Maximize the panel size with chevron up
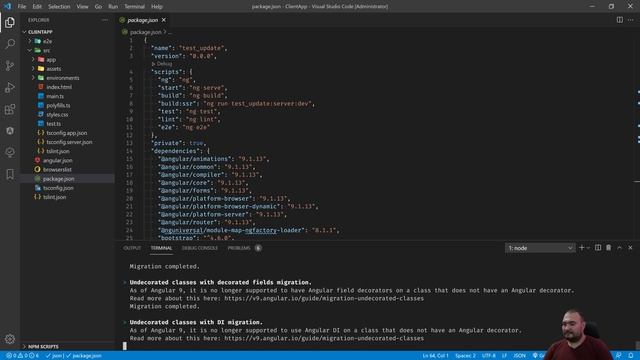This screenshot has width=640, height=360. (x=620, y=248)
